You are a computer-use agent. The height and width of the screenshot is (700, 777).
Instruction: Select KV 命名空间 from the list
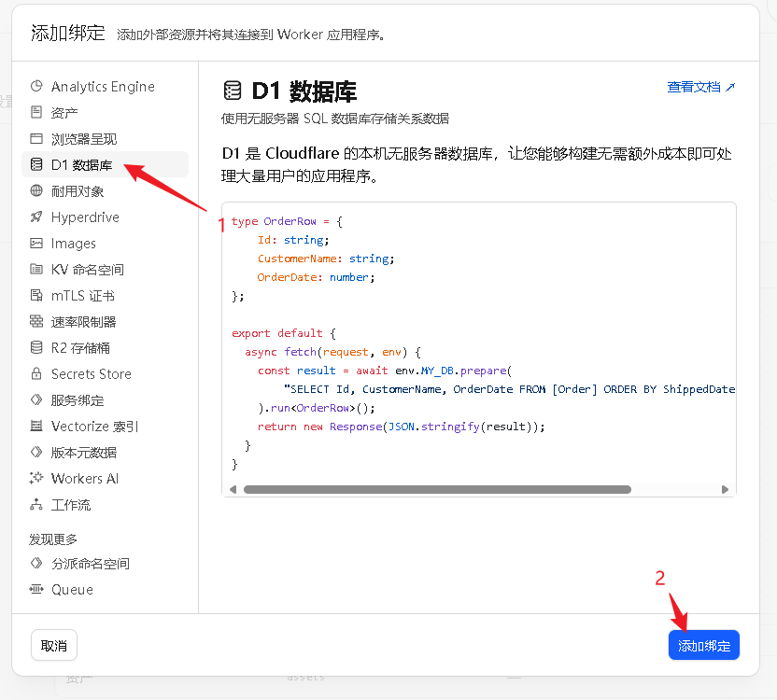pos(87,270)
